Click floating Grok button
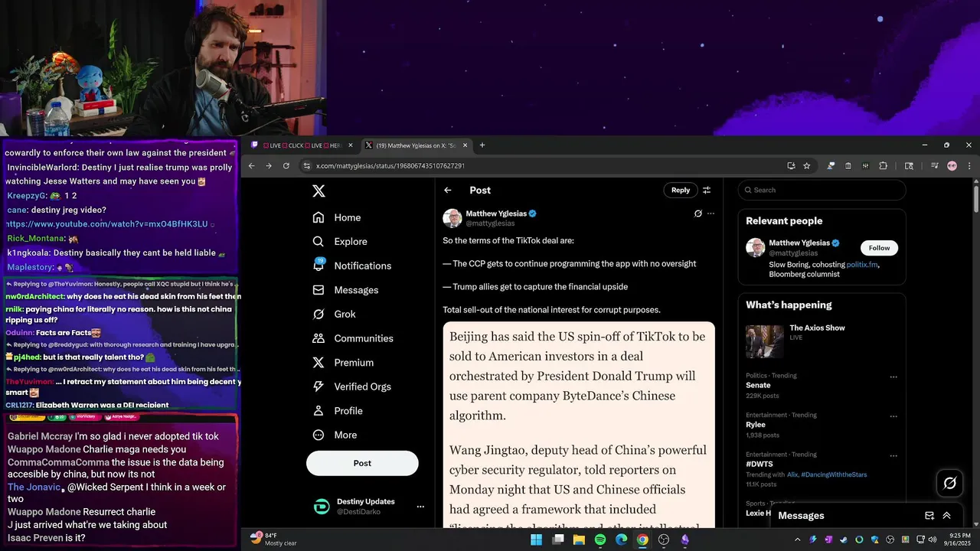Image resolution: width=980 pixels, height=551 pixels. click(x=950, y=483)
